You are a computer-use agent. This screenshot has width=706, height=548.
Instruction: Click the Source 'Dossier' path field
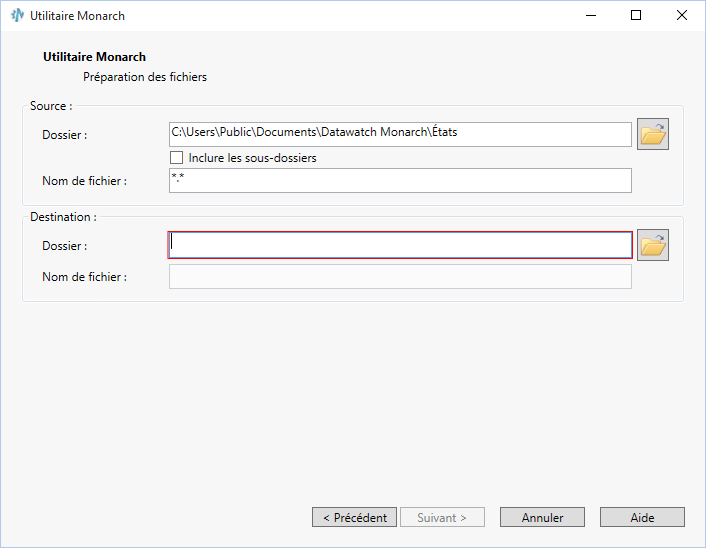pos(400,133)
